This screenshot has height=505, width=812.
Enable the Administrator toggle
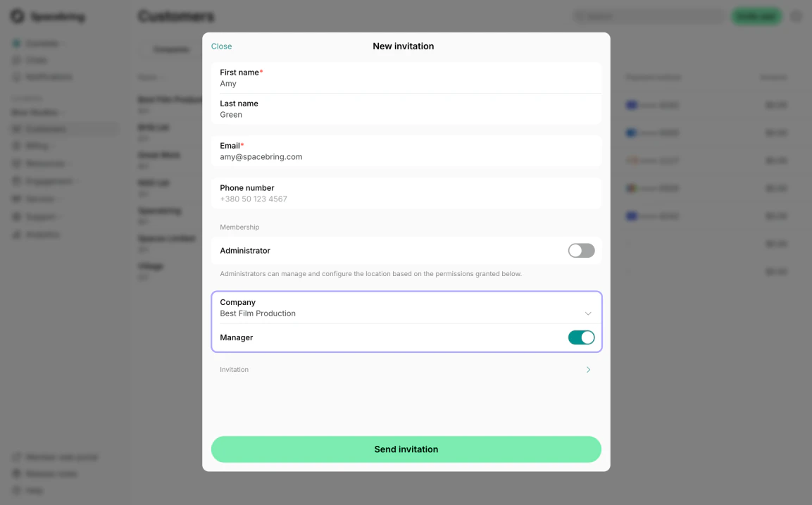[x=581, y=251]
